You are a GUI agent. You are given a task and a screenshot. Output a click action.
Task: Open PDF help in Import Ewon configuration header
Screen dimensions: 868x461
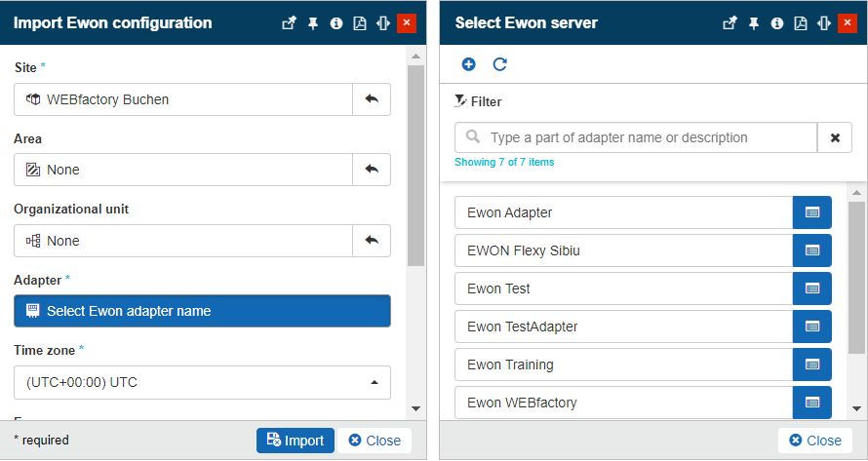pos(360,23)
